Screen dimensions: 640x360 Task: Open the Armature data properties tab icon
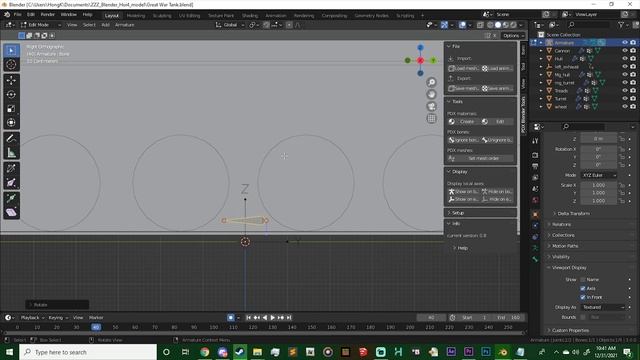(535, 248)
